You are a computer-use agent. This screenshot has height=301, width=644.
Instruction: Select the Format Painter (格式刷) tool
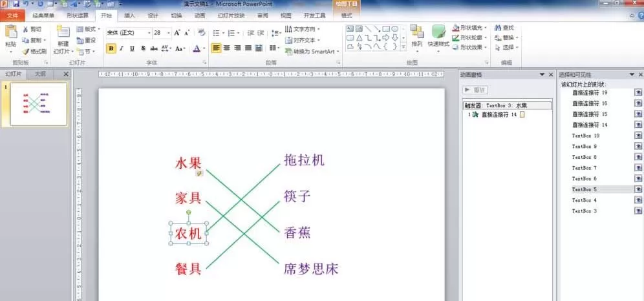coord(34,51)
